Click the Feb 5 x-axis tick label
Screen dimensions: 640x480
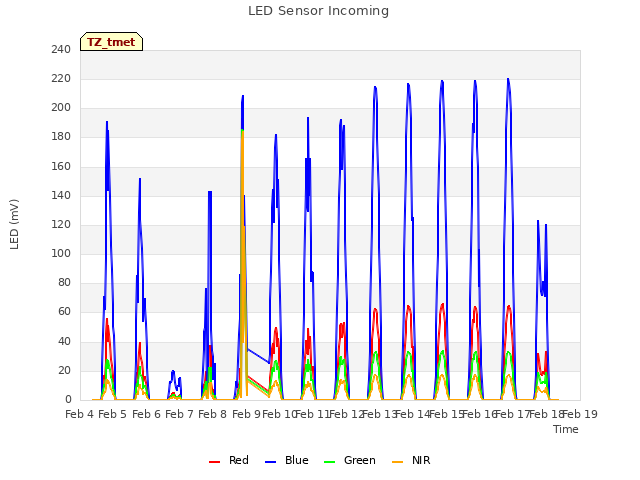[113, 414]
